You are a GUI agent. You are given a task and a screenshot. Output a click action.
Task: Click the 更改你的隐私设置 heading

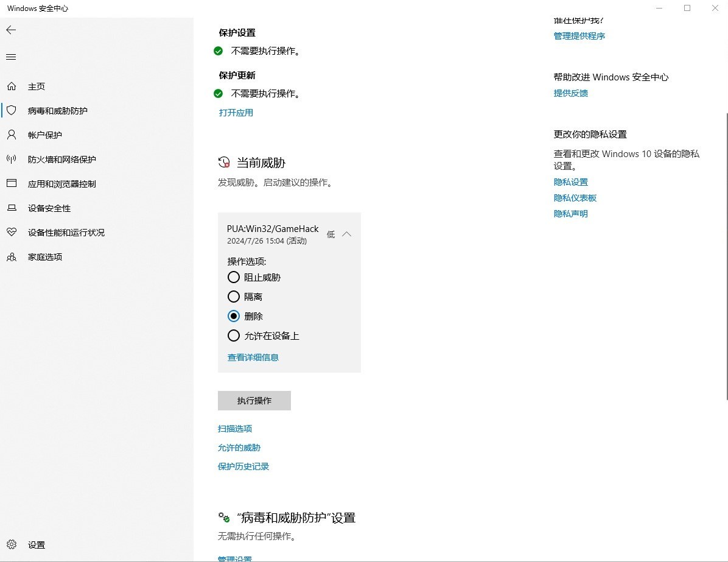[x=590, y=134]
